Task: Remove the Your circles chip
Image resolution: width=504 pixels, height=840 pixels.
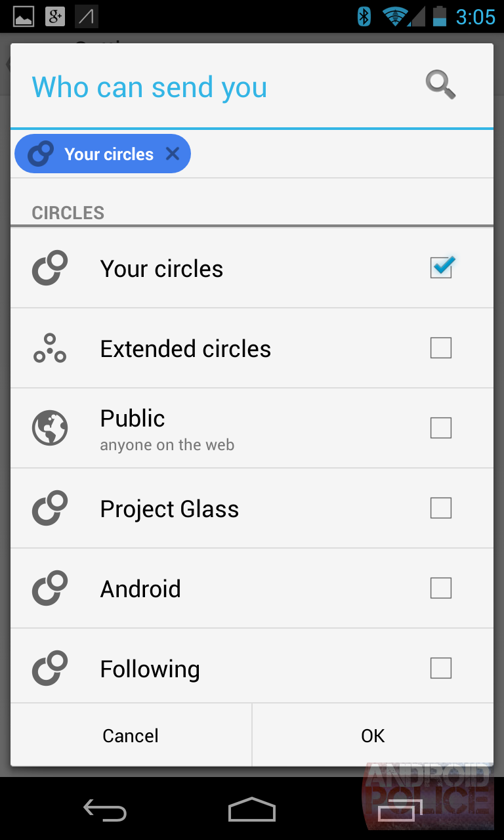Action: [173, 154]
